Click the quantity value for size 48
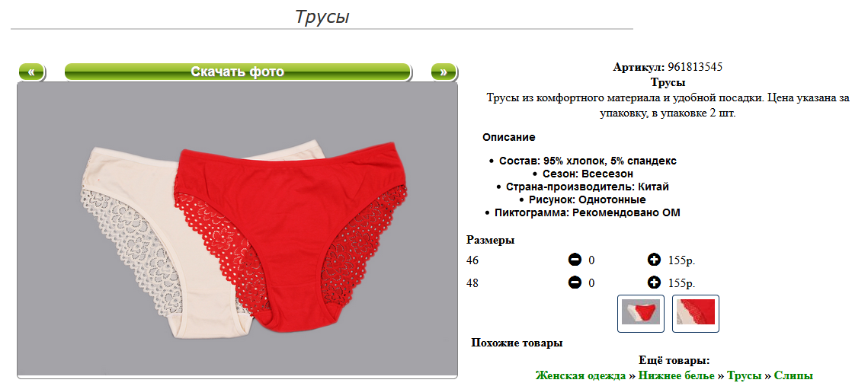868x383 pixels. point(591,283)
